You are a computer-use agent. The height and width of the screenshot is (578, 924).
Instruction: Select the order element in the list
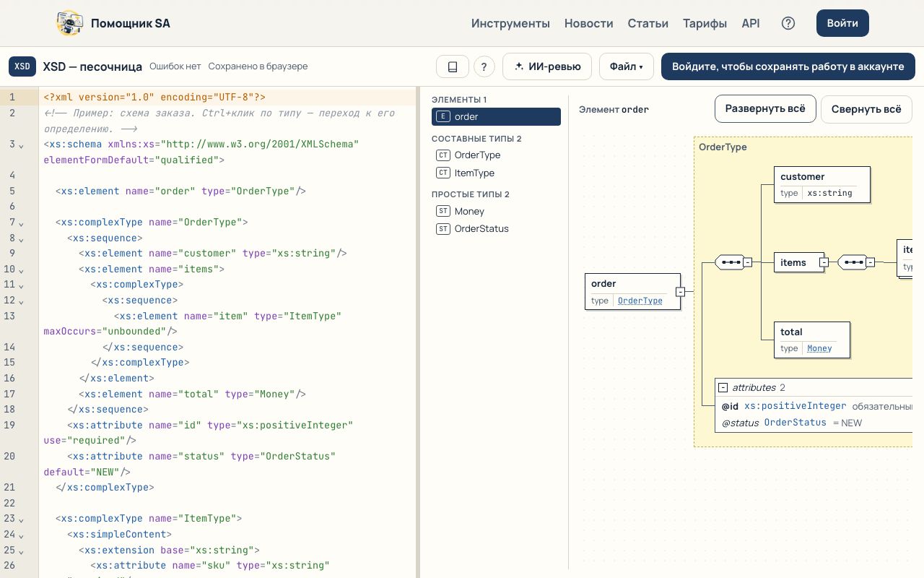(x=496, y=116)
